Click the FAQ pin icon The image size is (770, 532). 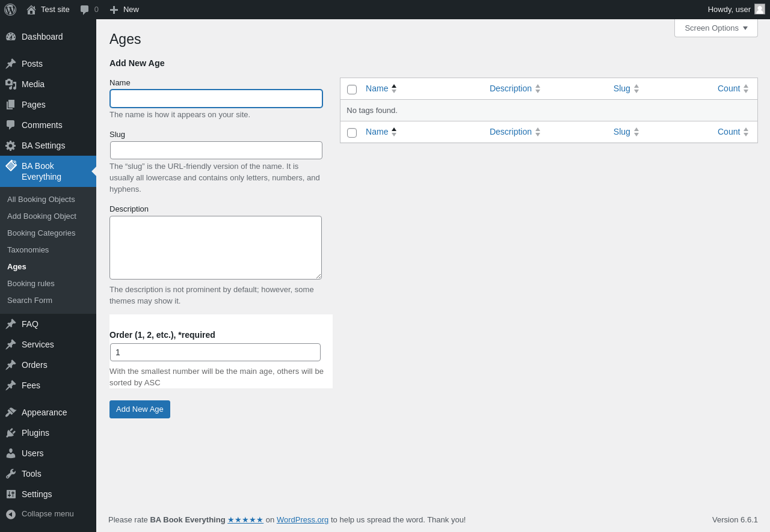tap(11, 324)
